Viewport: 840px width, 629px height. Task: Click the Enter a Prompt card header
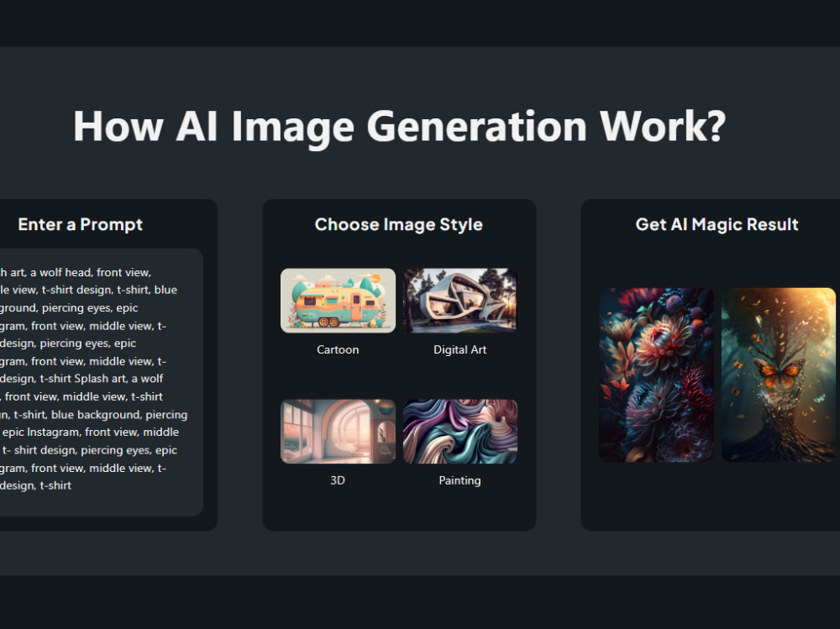point(80,224)
